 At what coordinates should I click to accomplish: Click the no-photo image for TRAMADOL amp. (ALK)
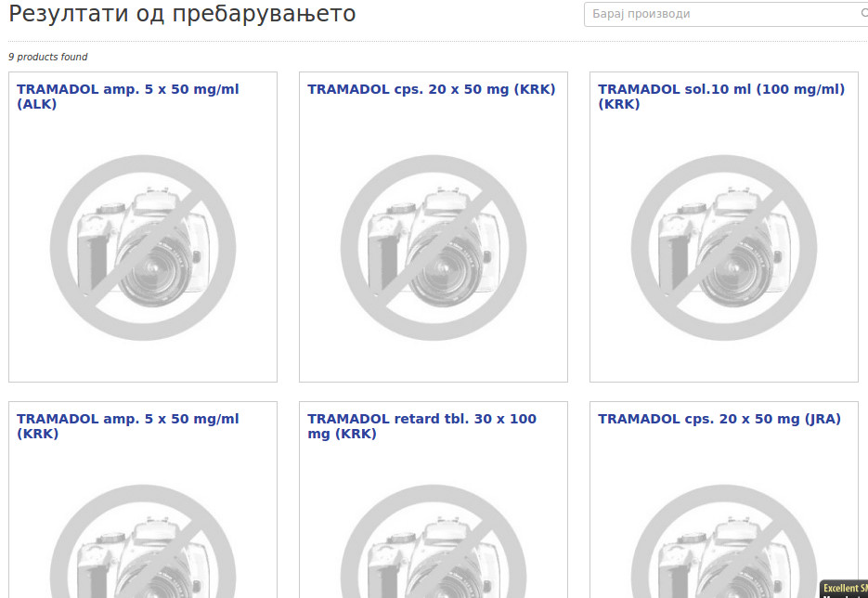pos(143,248)
